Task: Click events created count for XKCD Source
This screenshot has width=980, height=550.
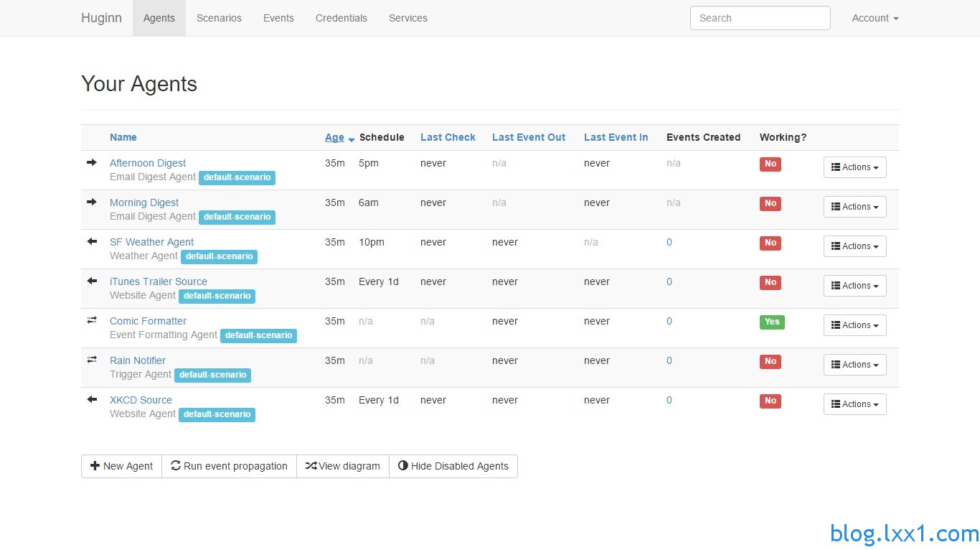Action: (x=669, y=400)
